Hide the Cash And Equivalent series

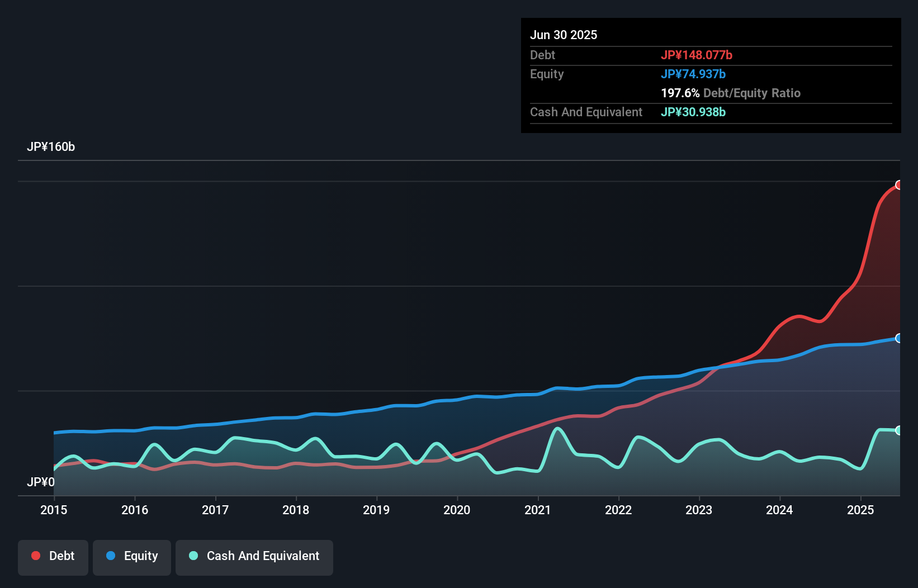(254, 556)
